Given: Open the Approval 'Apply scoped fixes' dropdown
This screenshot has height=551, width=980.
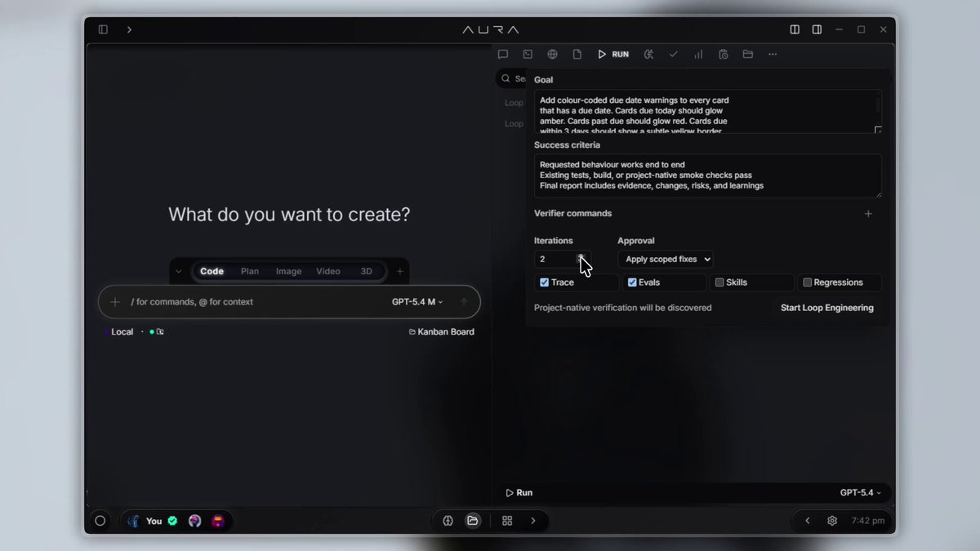Looking at the screenshot, I should click(666, 259).
